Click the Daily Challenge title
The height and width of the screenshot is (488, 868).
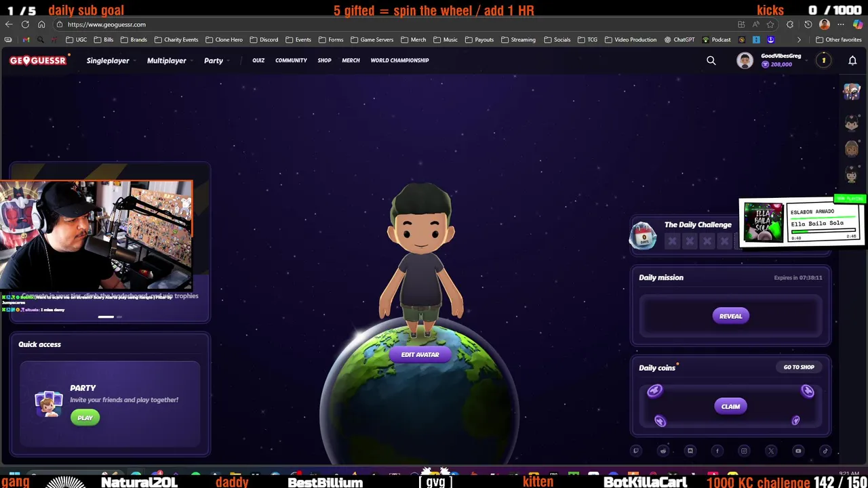coord(698,225)
